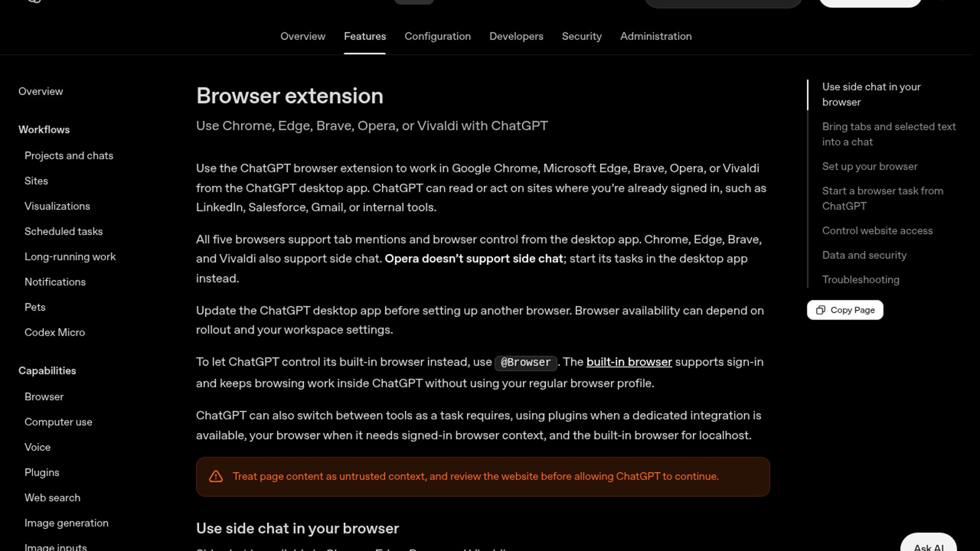Follow the built-in browser hyperlink
This screenshot has height=551, width=980.
(x=629, y=362)
